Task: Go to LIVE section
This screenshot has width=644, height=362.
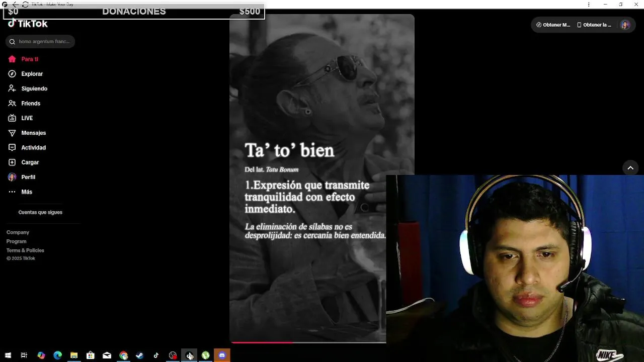Action: coord(21,118)
